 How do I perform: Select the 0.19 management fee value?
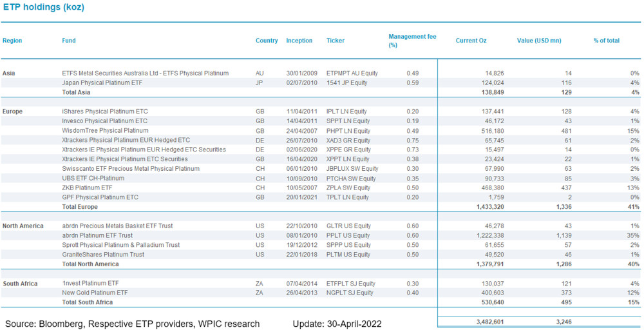click(412, 121)
